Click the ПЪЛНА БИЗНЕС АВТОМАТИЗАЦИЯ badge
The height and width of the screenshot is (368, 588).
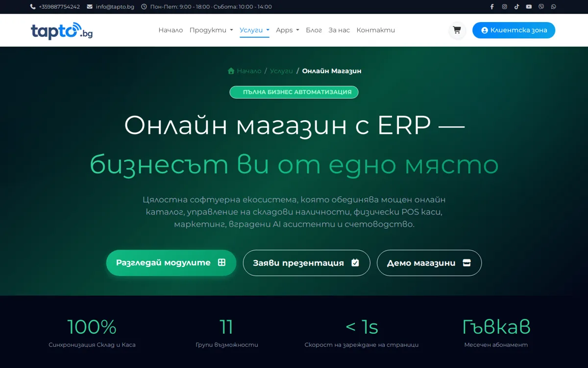tap(294, 92)
